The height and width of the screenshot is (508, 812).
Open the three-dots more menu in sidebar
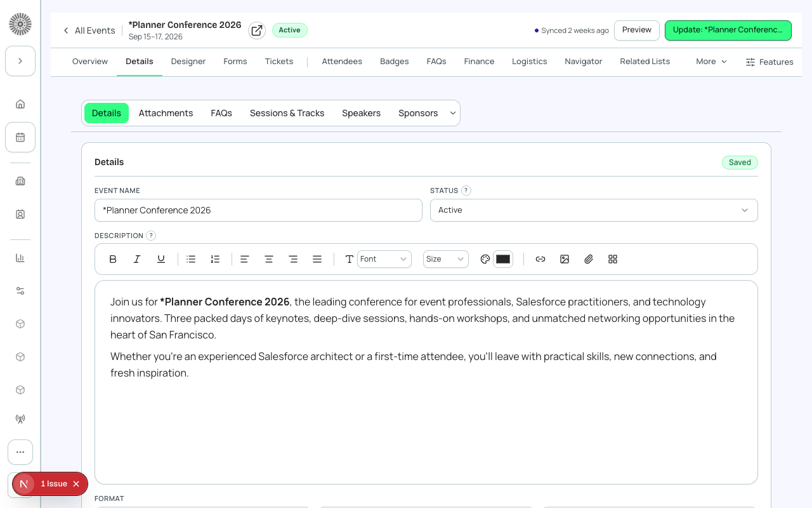pos(20,452)
